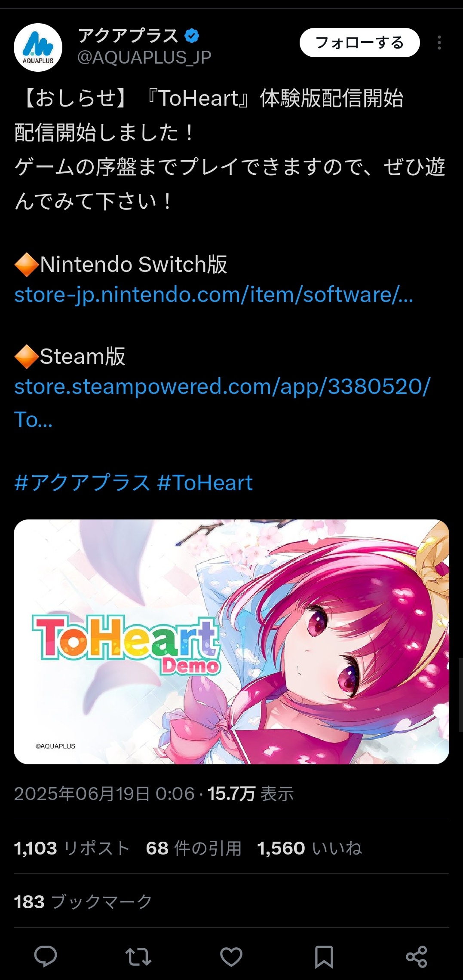Like the post with heart icon
Viewport: 463px width, 980px height.
231,957
